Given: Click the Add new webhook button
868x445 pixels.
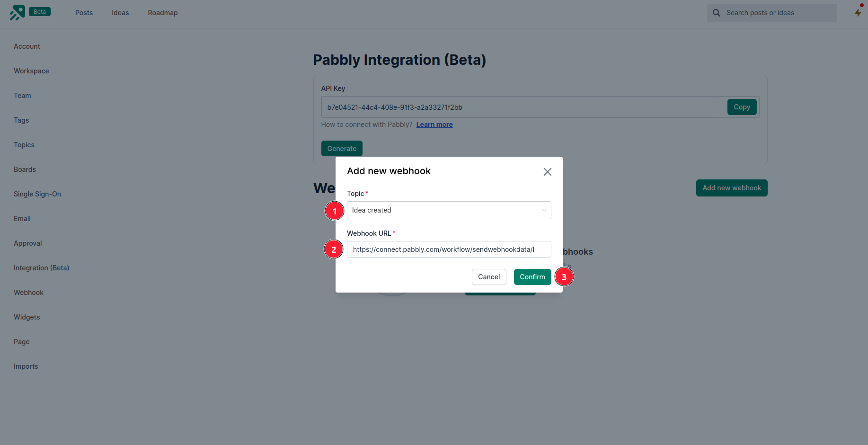Looking at the screenshot, I should pos(732,188).
